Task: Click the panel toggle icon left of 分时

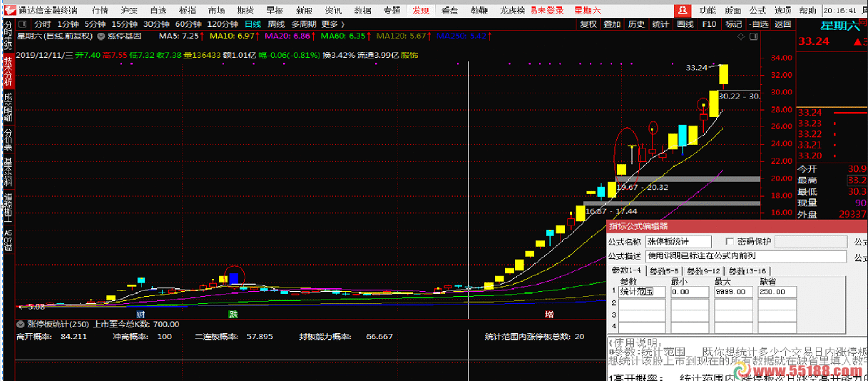Action: point(23,24)
